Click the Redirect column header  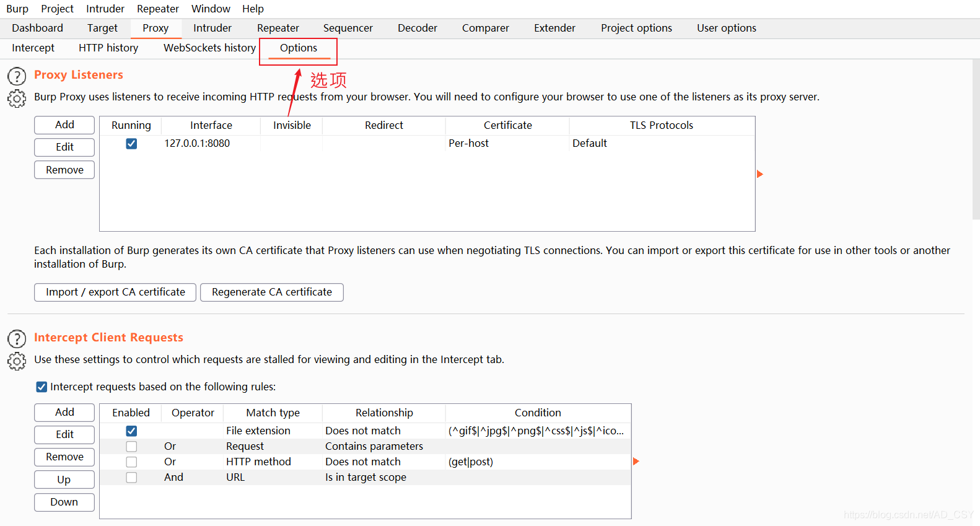click(x=384, y=125)
